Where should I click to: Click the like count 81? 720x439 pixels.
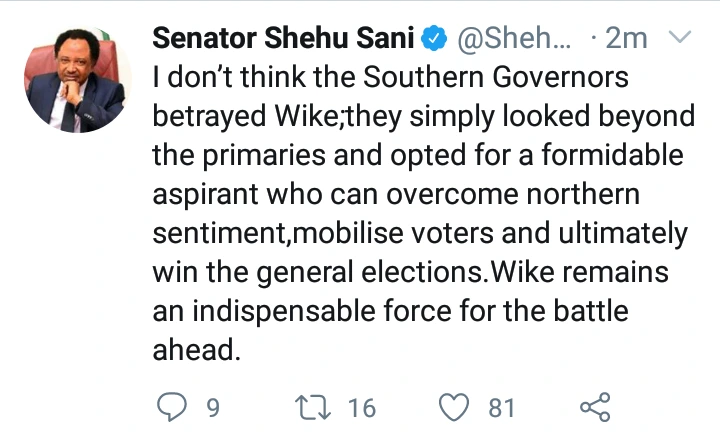click(501, 408)
